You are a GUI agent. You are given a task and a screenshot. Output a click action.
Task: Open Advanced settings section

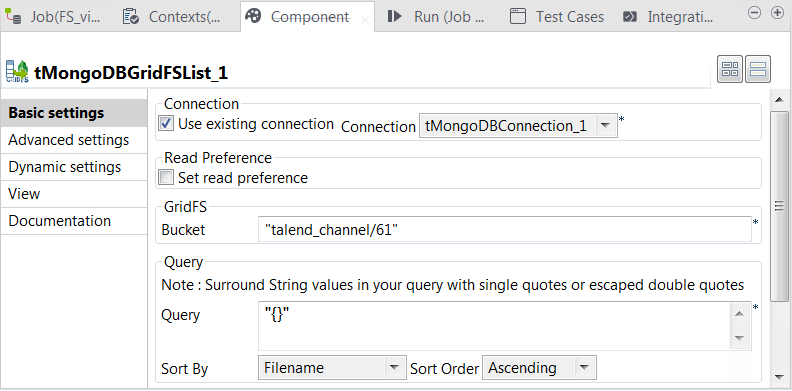point(74,140)
